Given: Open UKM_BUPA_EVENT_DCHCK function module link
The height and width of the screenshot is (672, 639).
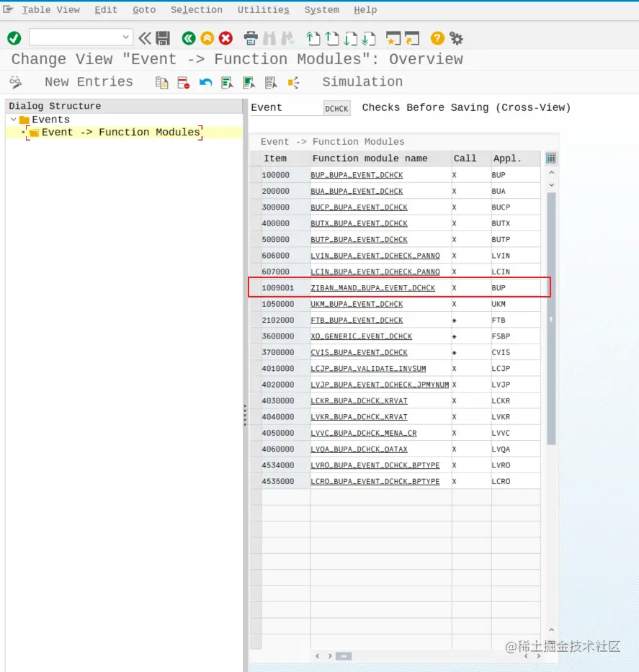Looking at the screenshot, I should click(x=357, y=304).
